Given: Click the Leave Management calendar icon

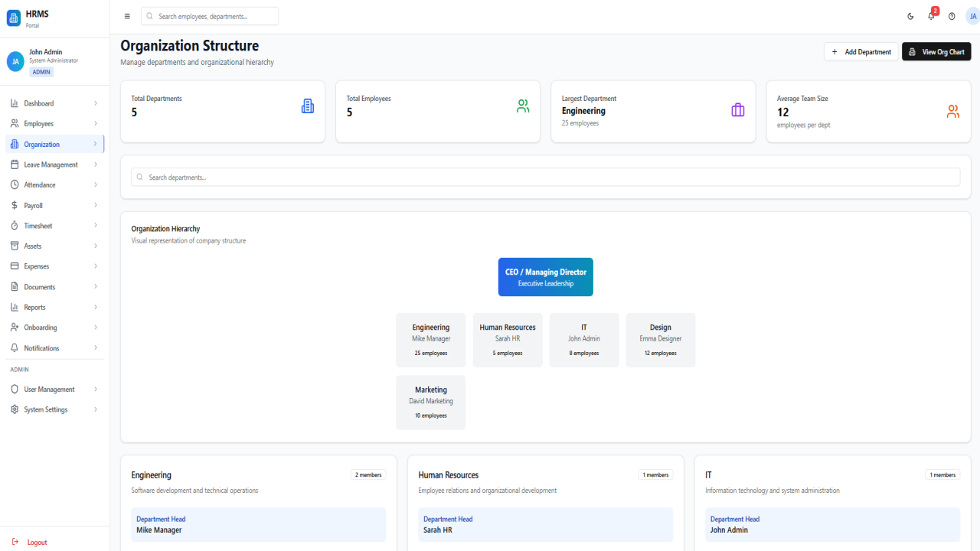Looking at the screenshot, I should point(15,165).
